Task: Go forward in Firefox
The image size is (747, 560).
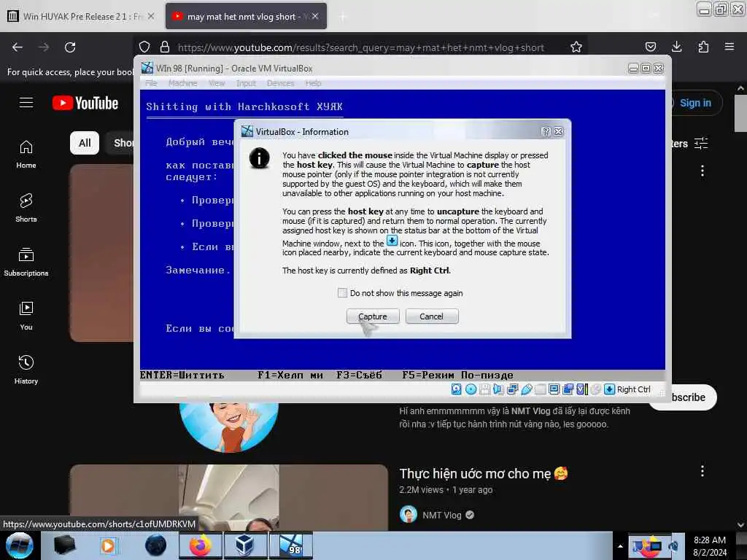Action: 44,47
